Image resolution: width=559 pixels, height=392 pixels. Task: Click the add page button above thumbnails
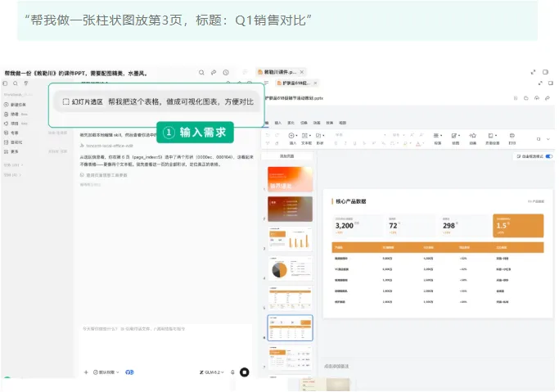coord(287,156)
